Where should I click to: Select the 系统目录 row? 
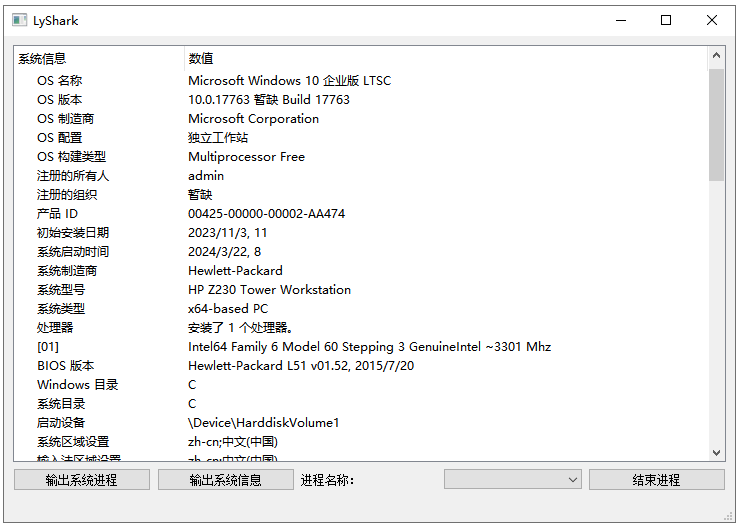[x=361, y=404]
